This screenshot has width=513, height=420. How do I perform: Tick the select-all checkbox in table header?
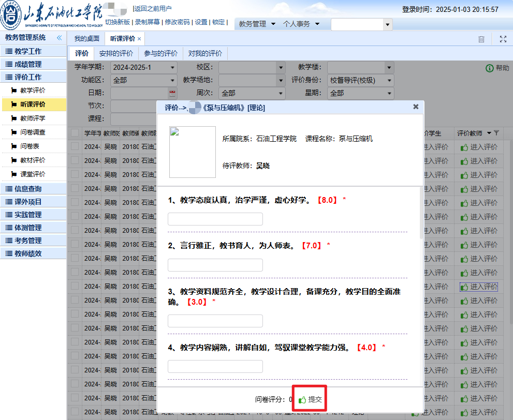coord(75,133)
